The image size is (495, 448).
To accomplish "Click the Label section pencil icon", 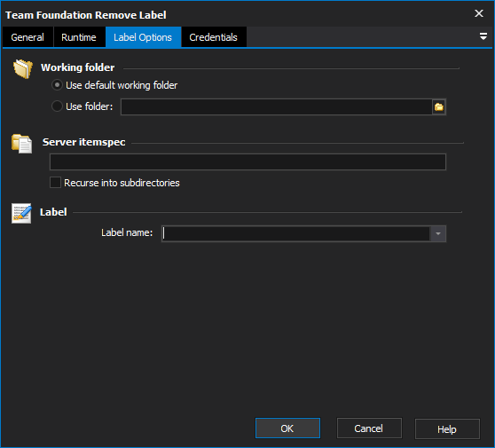I will (x=21, y=213).
